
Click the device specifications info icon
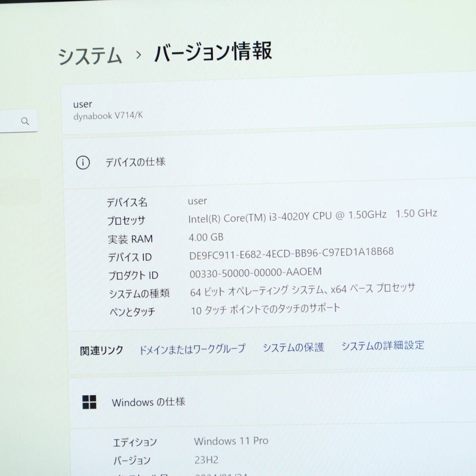click(83, 163)
